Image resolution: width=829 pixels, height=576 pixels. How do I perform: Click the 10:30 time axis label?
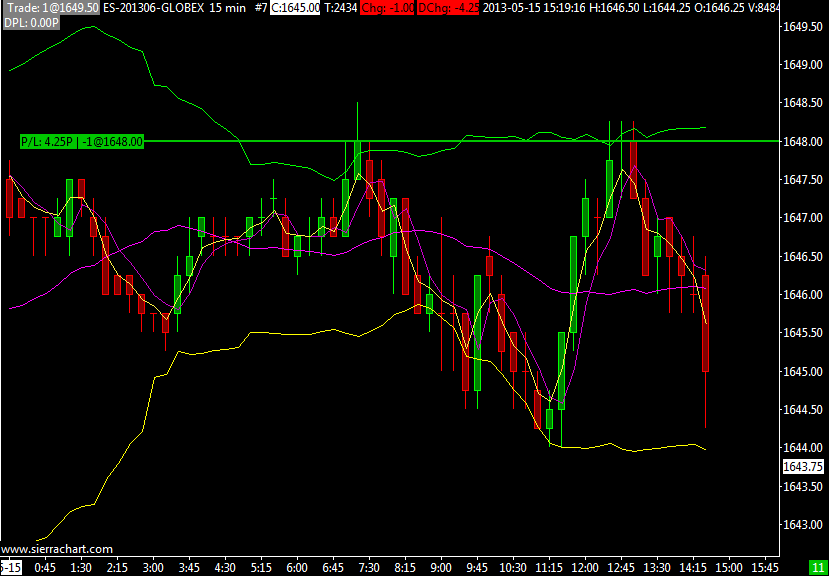point(513,566)
